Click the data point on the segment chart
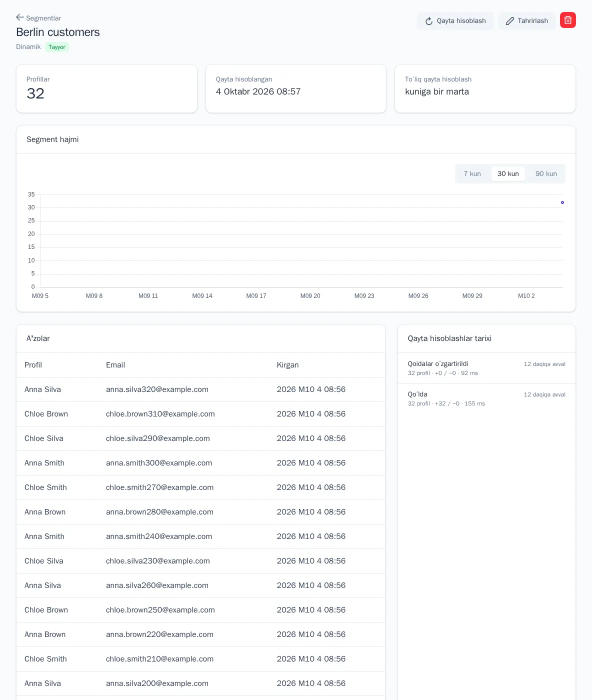Screen dimensions: 592x700 point(562,202)
